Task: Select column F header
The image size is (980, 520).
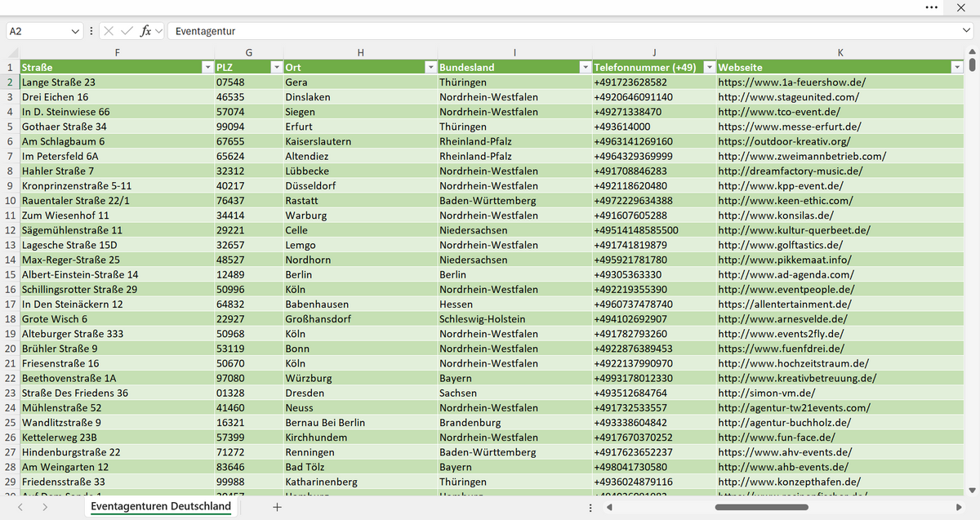Action: pos(117,52)
